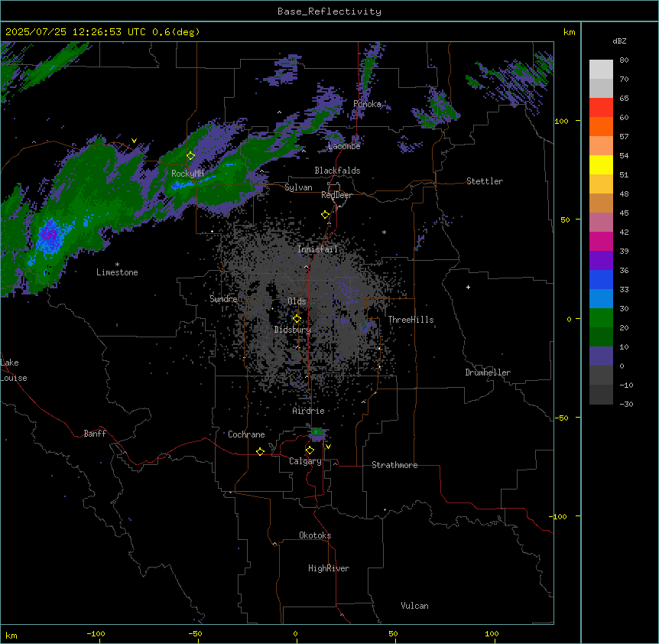The width and height of the screenshot is (659, 644).
Task: Click the yellow diamond marker south of RedDeer
Action: click(x=325, y=215)
